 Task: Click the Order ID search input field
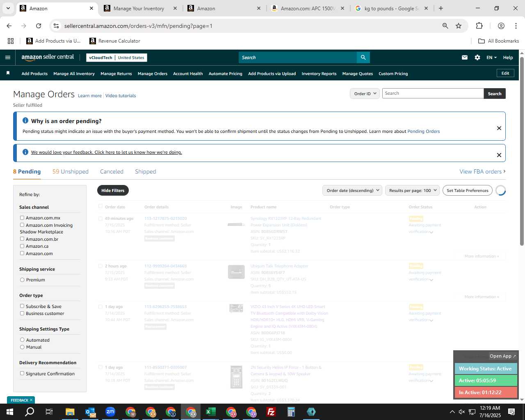433,94
